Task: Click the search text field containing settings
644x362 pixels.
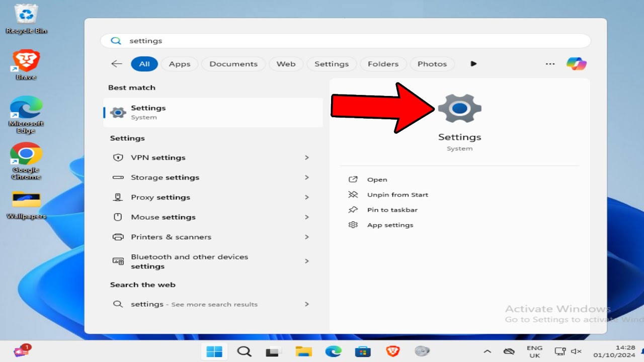Action: click(x=346, y=41)
